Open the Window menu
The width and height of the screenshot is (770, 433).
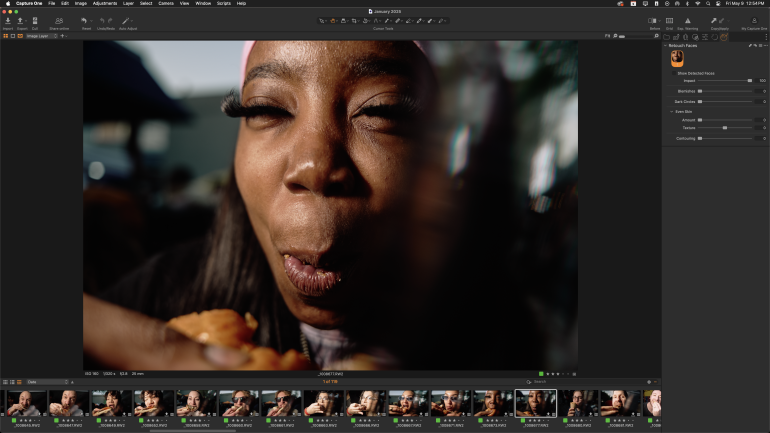[x=203, y=3]
